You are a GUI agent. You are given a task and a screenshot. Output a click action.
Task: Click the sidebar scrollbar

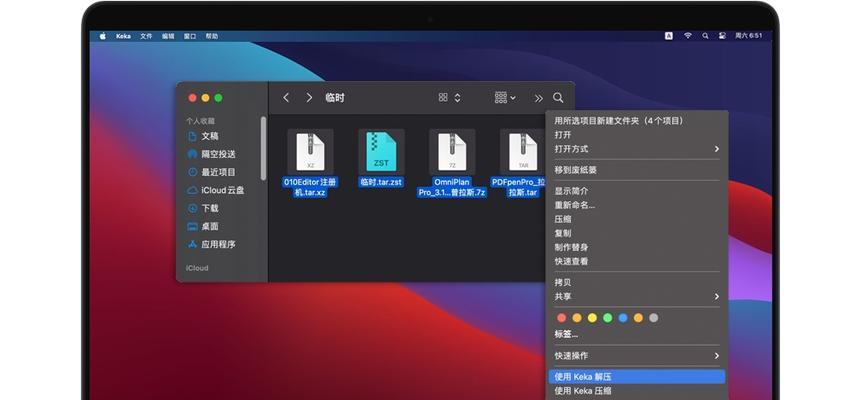pos(264,148)
